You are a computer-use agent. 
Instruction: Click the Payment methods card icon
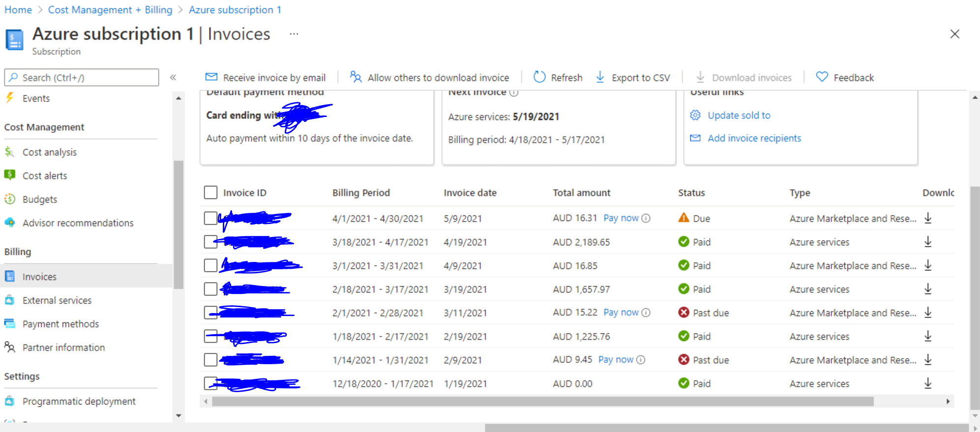pyautogui.click(x=9, y=323)
